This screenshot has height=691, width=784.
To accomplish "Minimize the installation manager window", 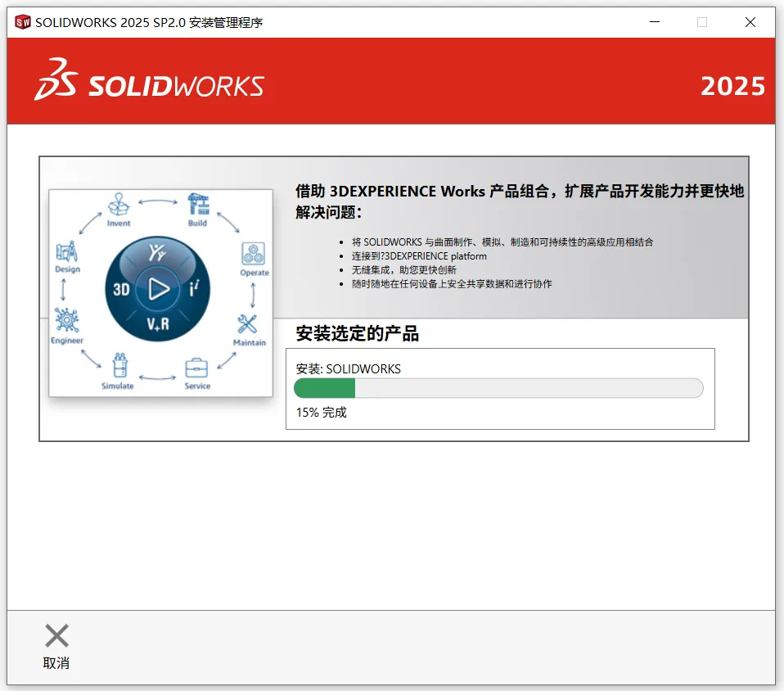I will pos(655,22).
